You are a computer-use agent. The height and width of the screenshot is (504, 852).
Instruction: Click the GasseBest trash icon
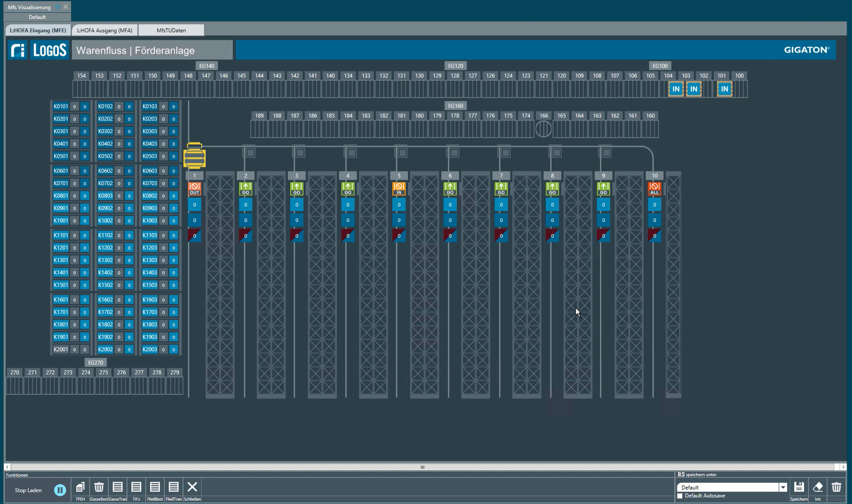(99, 487)
